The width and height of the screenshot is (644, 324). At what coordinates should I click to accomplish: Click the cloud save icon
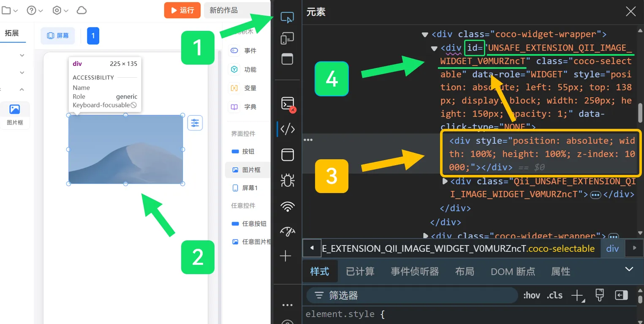(82, 11)
